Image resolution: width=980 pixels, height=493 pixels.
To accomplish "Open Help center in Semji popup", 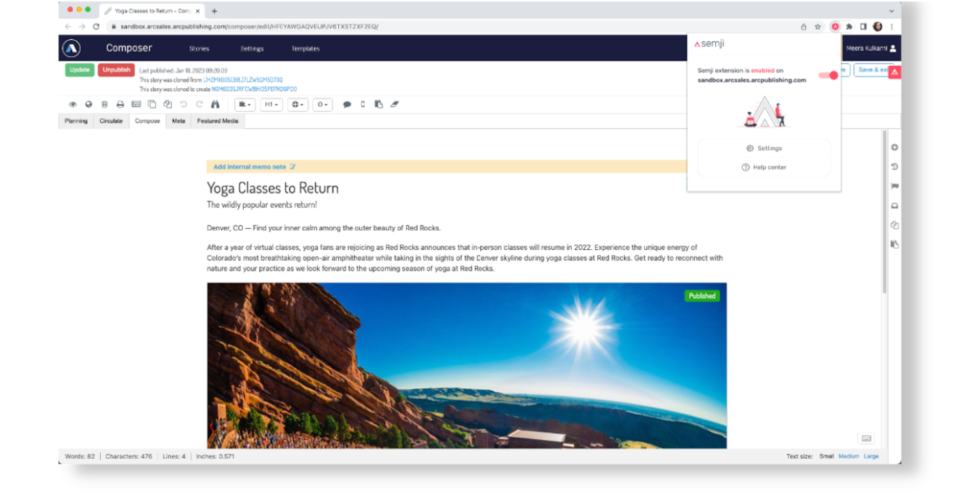I will (x=764, y=168).
